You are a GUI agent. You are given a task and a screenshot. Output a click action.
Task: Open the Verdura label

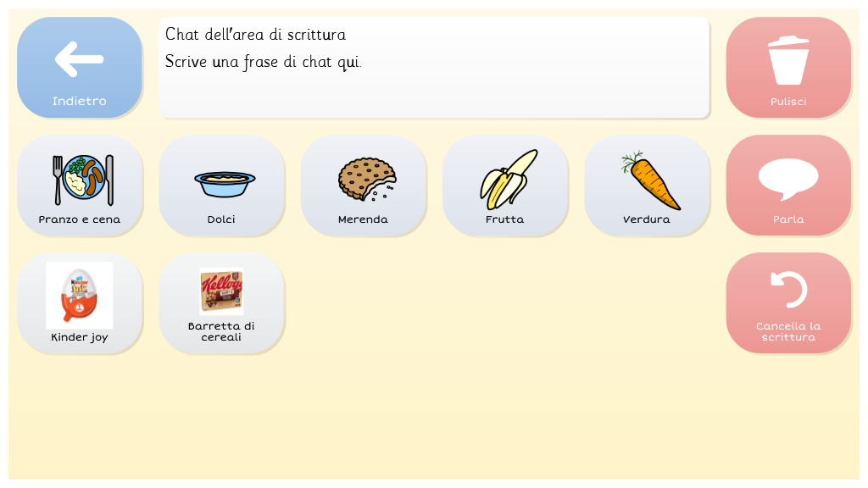pos(647,219)
